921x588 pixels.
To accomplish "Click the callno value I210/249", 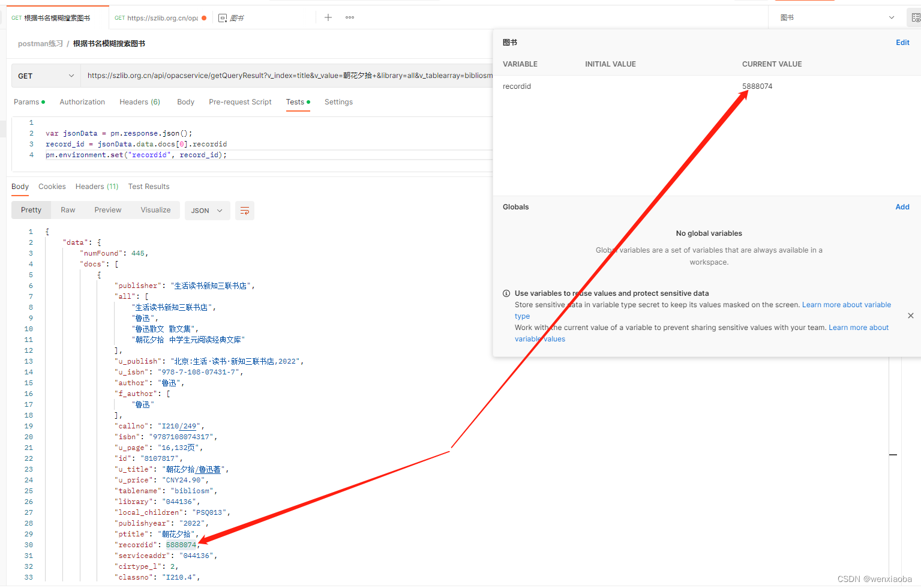I will tap(179, 426).
